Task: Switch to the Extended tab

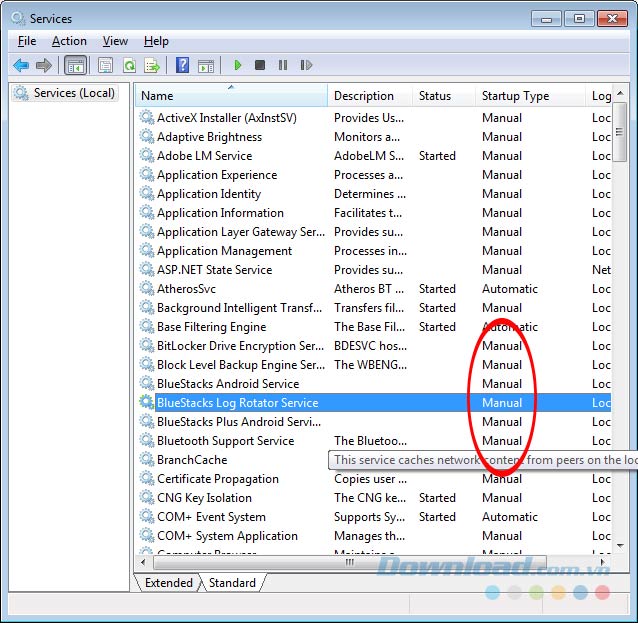Action: click(168, 583)
